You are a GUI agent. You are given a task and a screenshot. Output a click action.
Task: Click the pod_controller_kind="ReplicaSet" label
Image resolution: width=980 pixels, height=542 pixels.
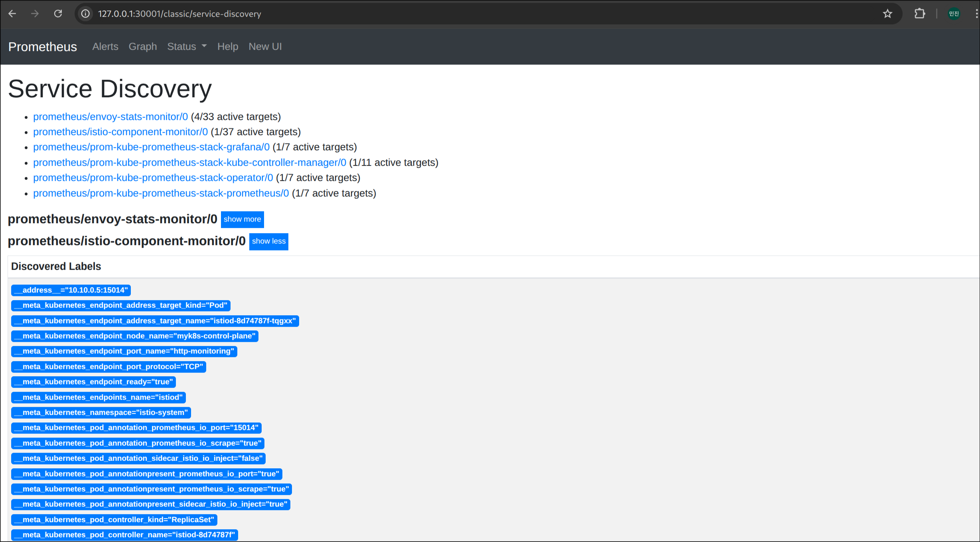114,520
